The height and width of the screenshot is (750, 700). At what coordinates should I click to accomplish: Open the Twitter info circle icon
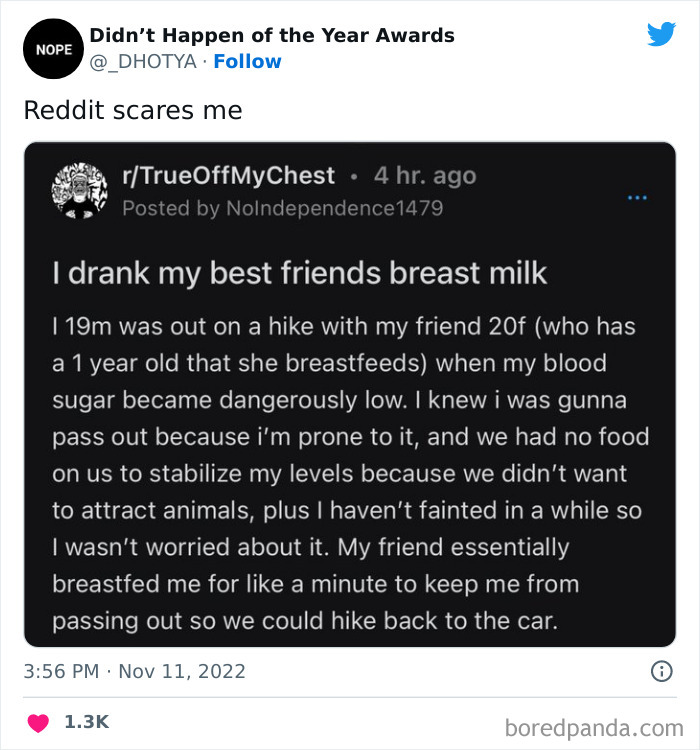coord(661,672)
